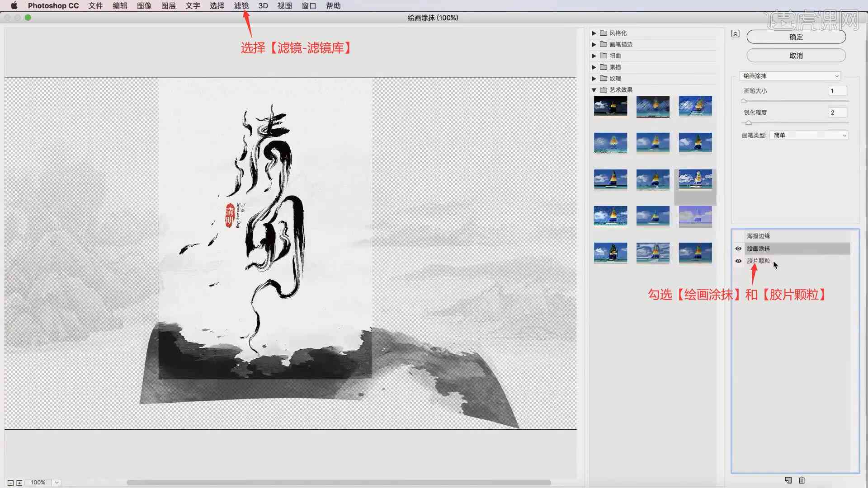The image size is (868, 488).
Task: Click the preview horizontal scrollbar
Action: tap(339, 483)
